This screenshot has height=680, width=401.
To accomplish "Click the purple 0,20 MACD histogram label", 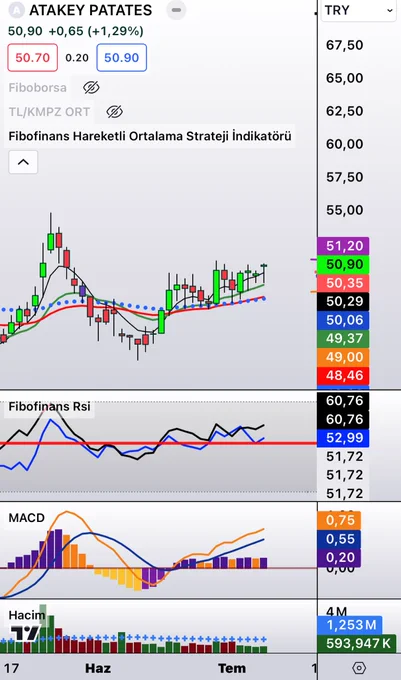I will coord(339,558).
